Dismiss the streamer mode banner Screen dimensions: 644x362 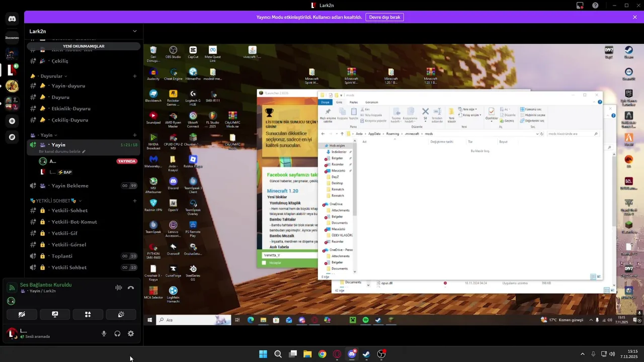635,17
